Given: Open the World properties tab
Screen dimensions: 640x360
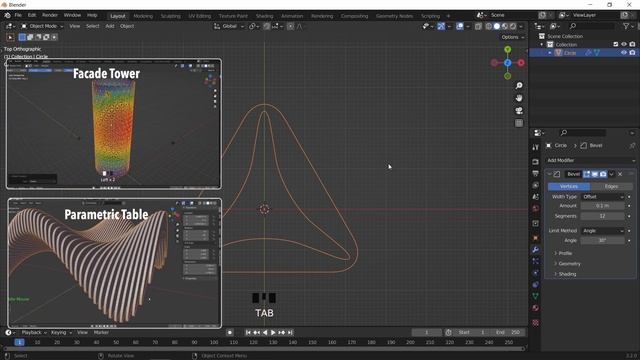Looking at the screenshot, I should click(536, 209).
